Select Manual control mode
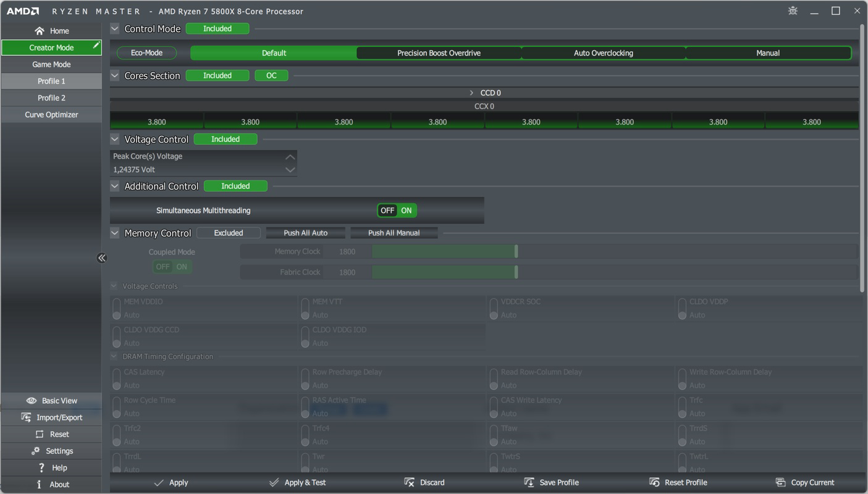Viewport: 868px width, 494px height. tap(768, 53)
